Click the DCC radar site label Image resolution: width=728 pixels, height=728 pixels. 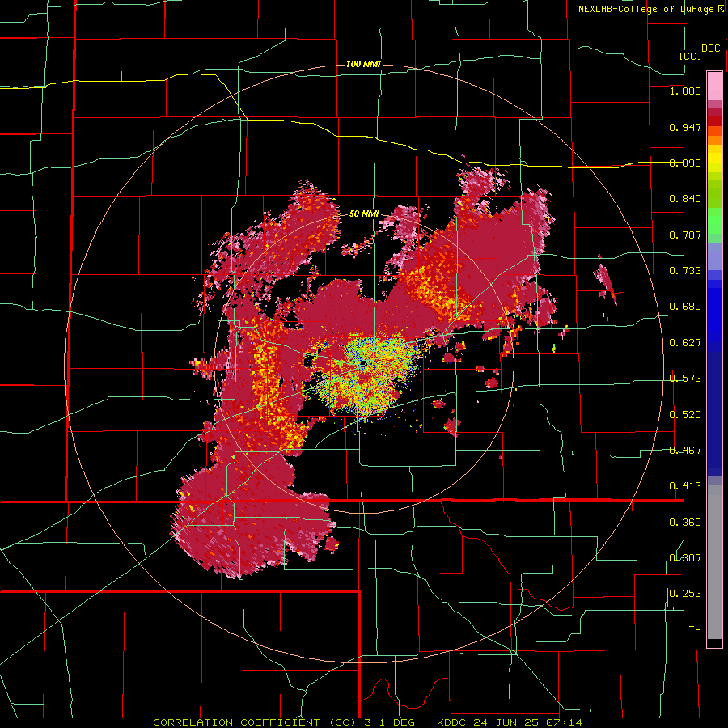[710, 49]
